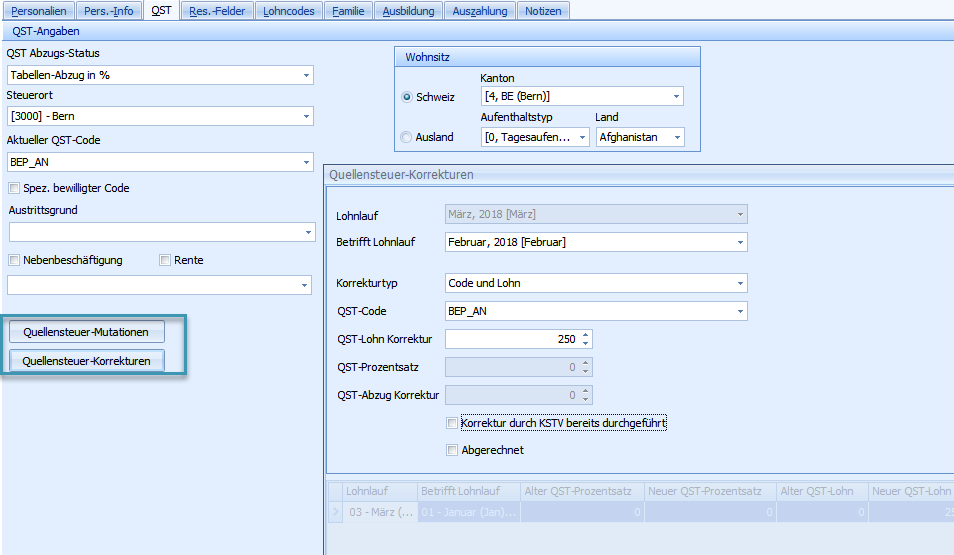This screenshot has height=555, width=954.
Task: Click the QST-Lohn Korrektur value field
Action: pyautogui.click(x=510, y=339)
